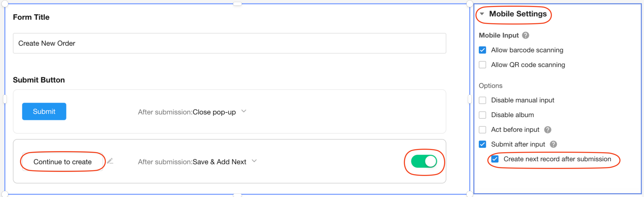
Task: Toggle off the Continue to create switch
Action: [424, 162]
